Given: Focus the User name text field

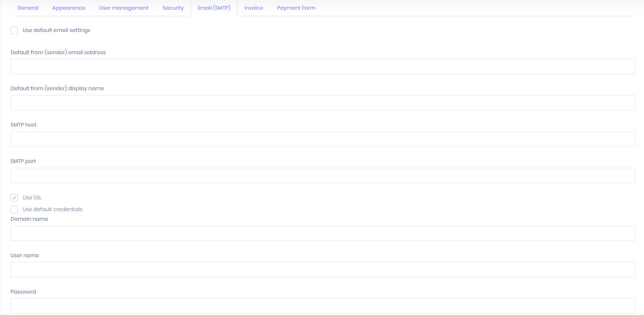Looking at the screenshot, I should [323, 270].
